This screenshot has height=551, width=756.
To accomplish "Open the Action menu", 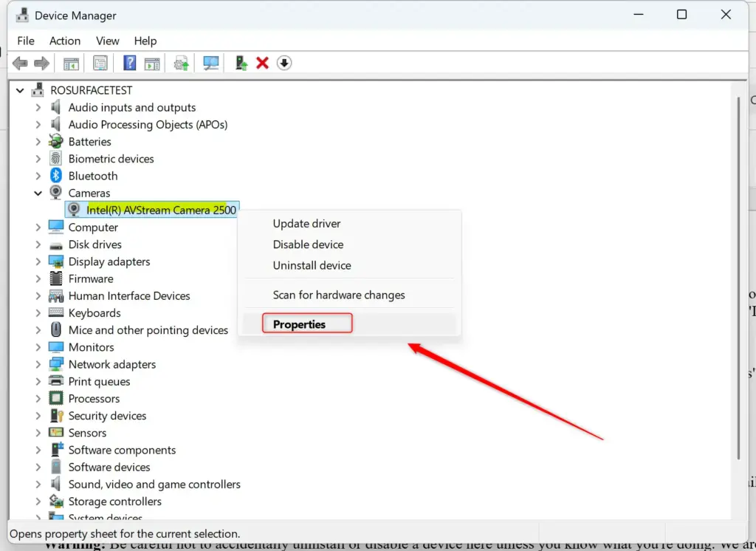I will (x=65, y=41).
